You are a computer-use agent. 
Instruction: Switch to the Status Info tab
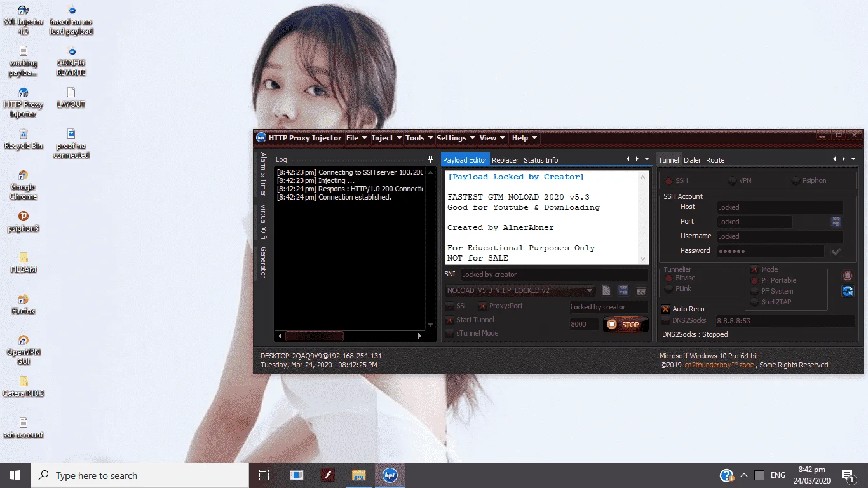pos(541,160)
